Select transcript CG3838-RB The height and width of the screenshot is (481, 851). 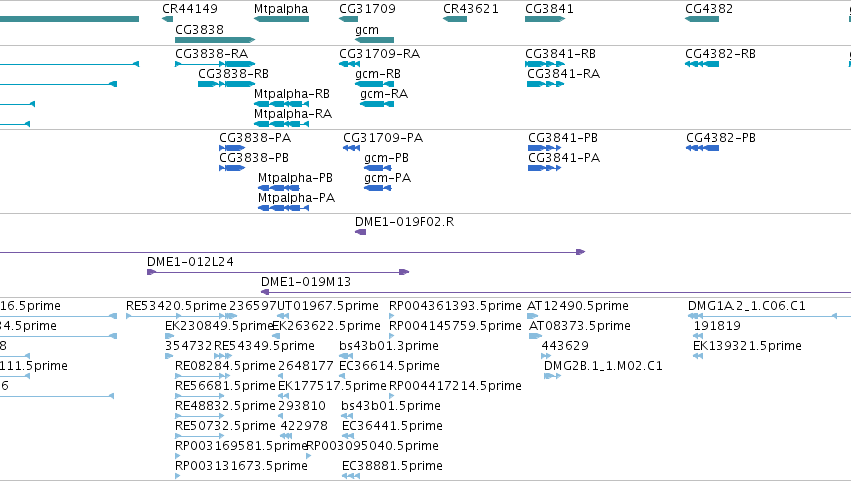coord(233,74)
